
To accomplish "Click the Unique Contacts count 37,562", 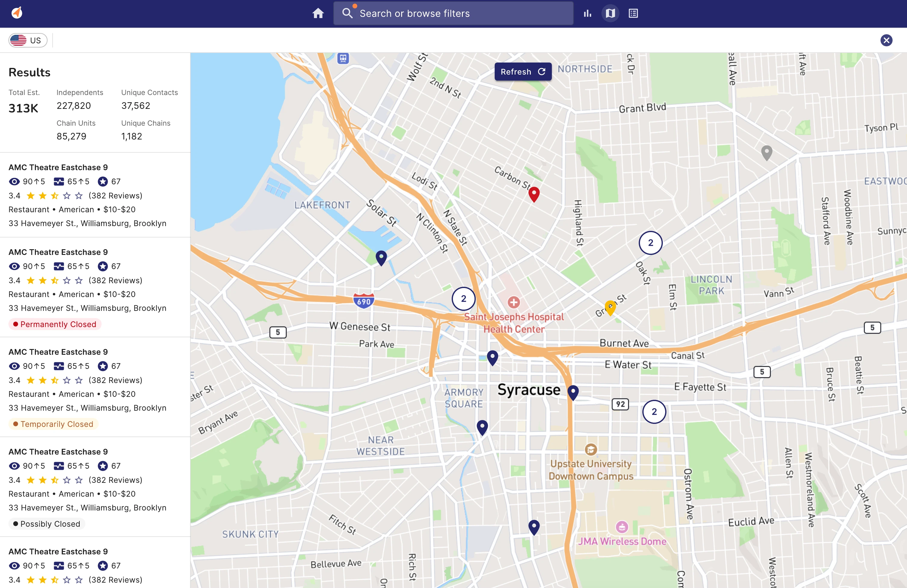I will [136, 106].
